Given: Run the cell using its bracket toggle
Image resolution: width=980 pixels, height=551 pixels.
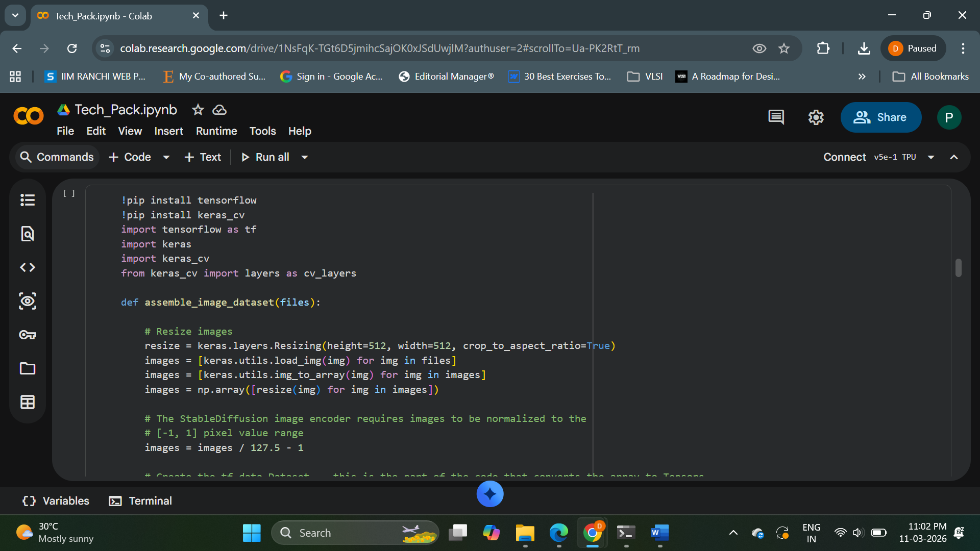Looking at the screenshot, I should (69, 193).
